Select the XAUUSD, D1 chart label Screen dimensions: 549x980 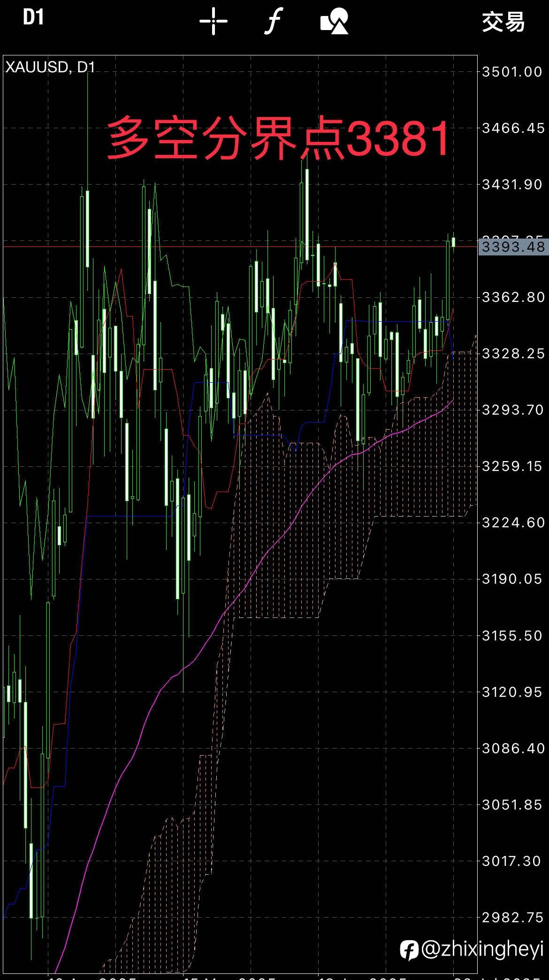click(50, 67)
